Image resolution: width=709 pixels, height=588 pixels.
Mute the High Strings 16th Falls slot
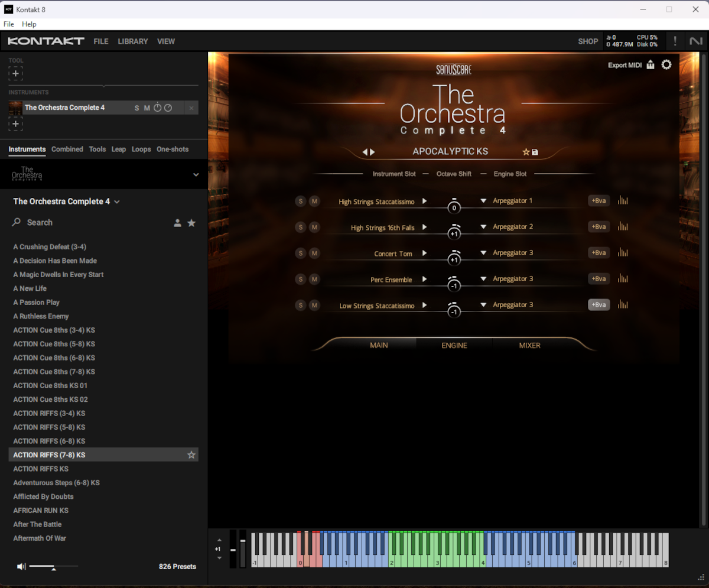[x=314, y=228]
